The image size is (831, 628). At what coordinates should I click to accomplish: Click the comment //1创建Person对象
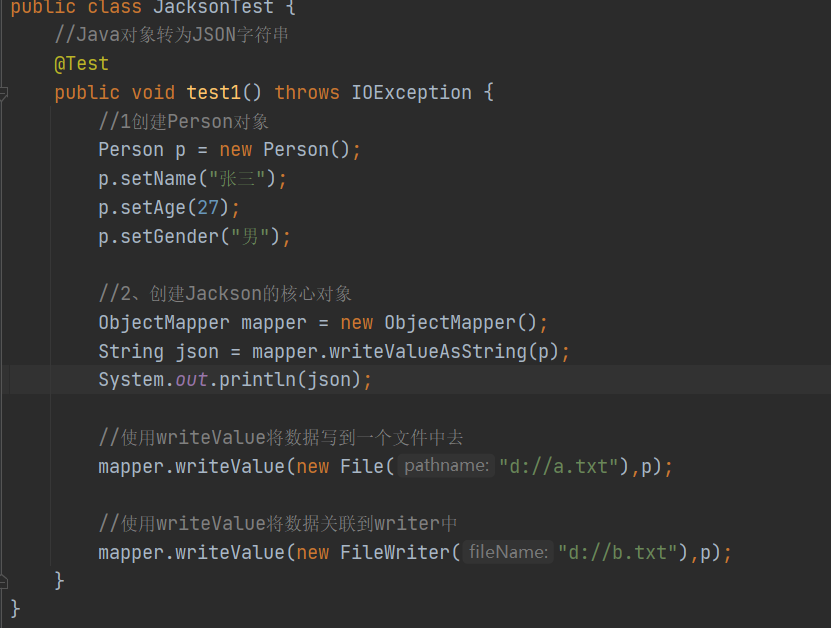183,122
